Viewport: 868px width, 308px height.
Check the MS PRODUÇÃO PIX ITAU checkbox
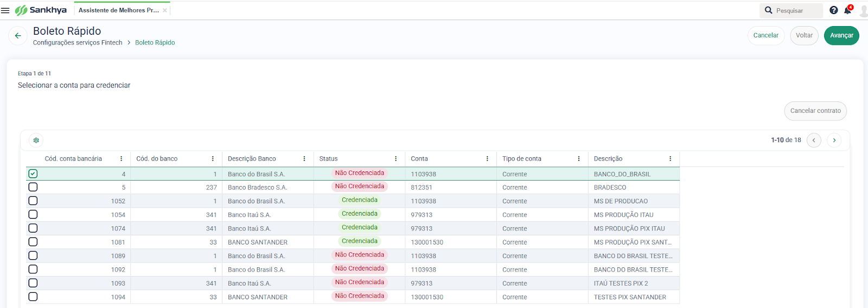[x=33, y=228]
